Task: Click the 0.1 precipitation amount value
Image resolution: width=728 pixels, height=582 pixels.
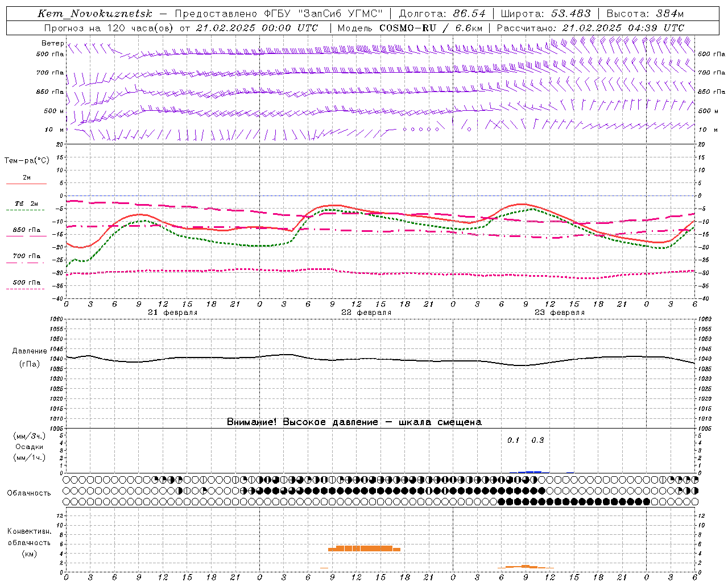Action: 514,440
